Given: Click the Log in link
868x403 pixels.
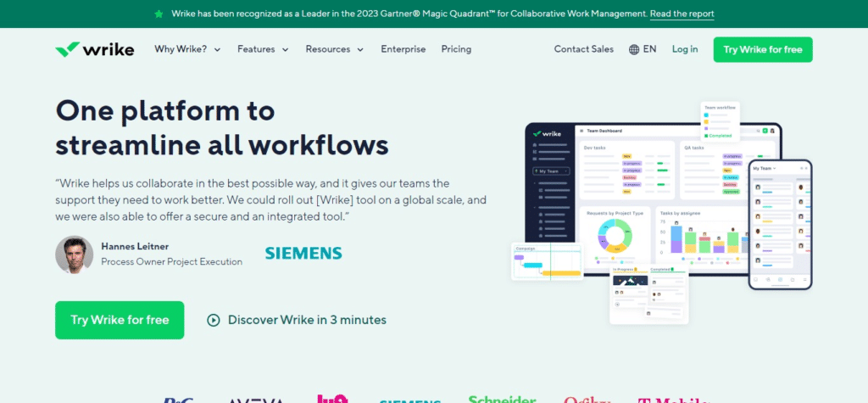Looking at the screenshot, I should click(x=685, y=49).
